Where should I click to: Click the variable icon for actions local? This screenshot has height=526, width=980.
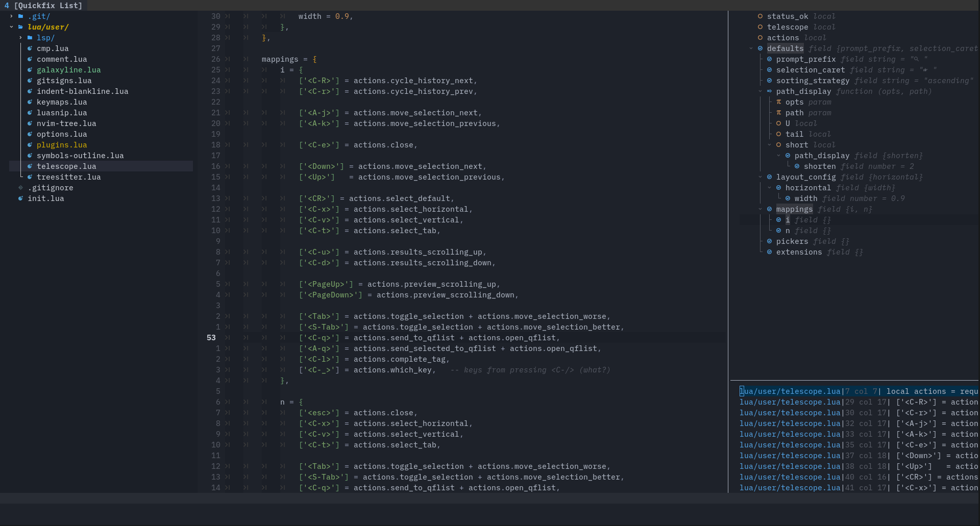point(760,38)
